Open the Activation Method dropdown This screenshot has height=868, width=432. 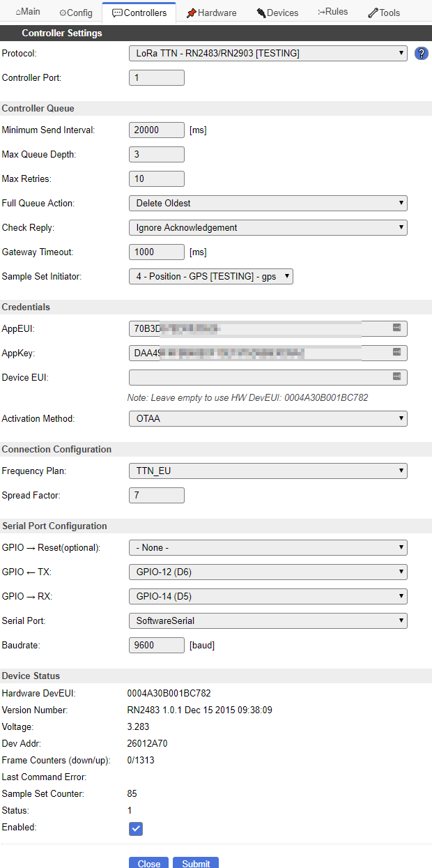pos(268,418)
